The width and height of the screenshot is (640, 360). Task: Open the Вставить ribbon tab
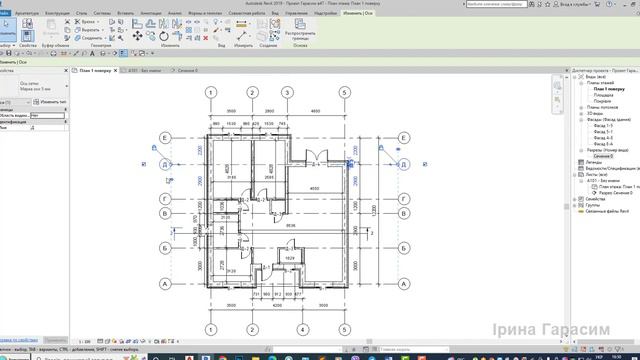pos(125,13)
